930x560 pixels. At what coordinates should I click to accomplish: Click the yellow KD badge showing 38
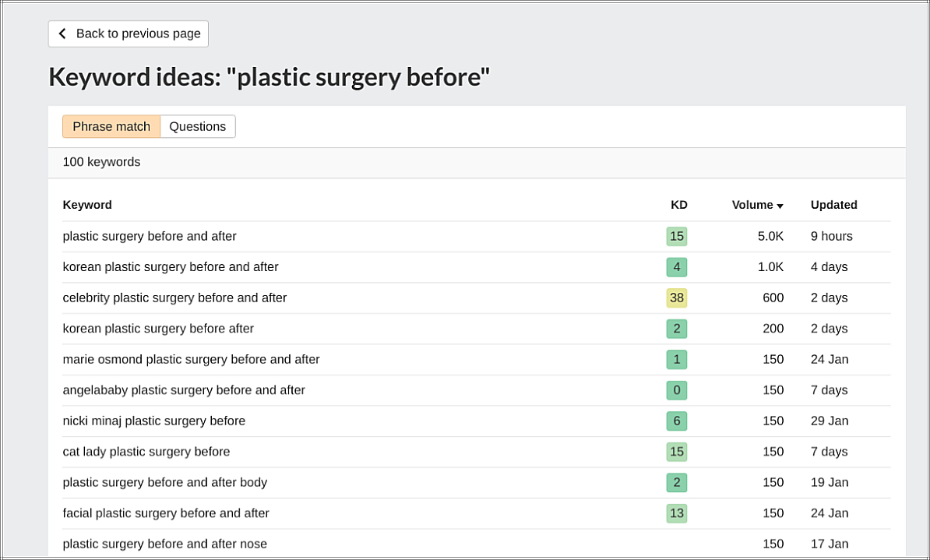676,298
